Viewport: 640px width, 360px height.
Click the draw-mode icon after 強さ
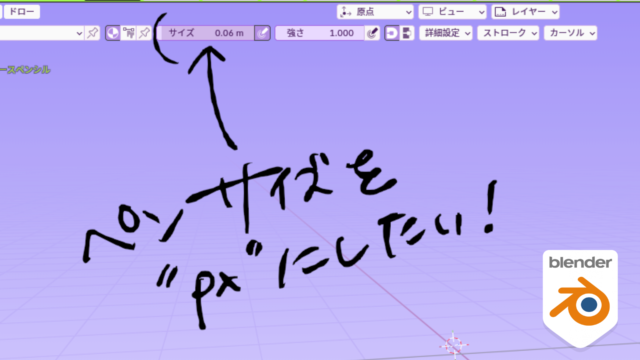pyautogui.click(x=391, y=33)
